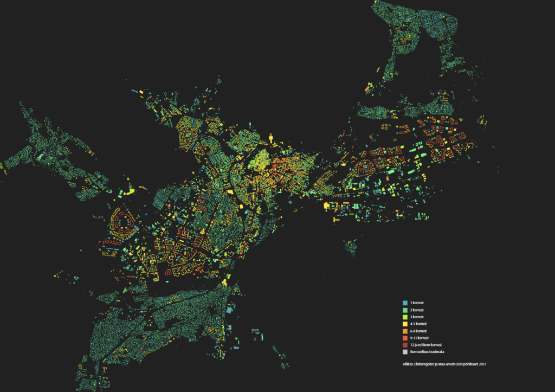Image resolution: width=555 pixels, height=392 pixels.
Task: Click the word 'Ehitisregister' in source line
Action: pyautogui.click(x=424, y=364)
